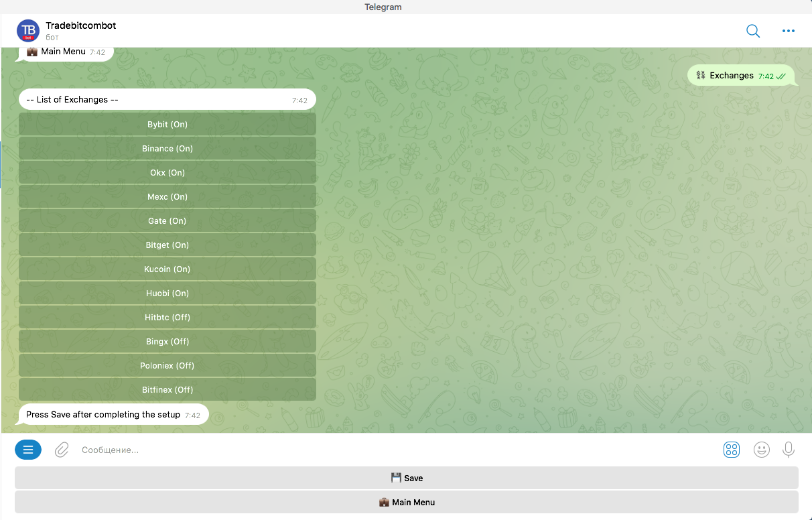Focus the message input field
The image size is (812, 520).
click(x=395, y=450)
